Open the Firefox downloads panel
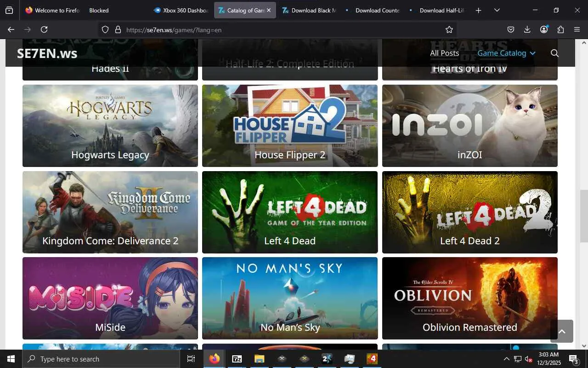This screenshot has width=588, height=368. tap(527, 29)
